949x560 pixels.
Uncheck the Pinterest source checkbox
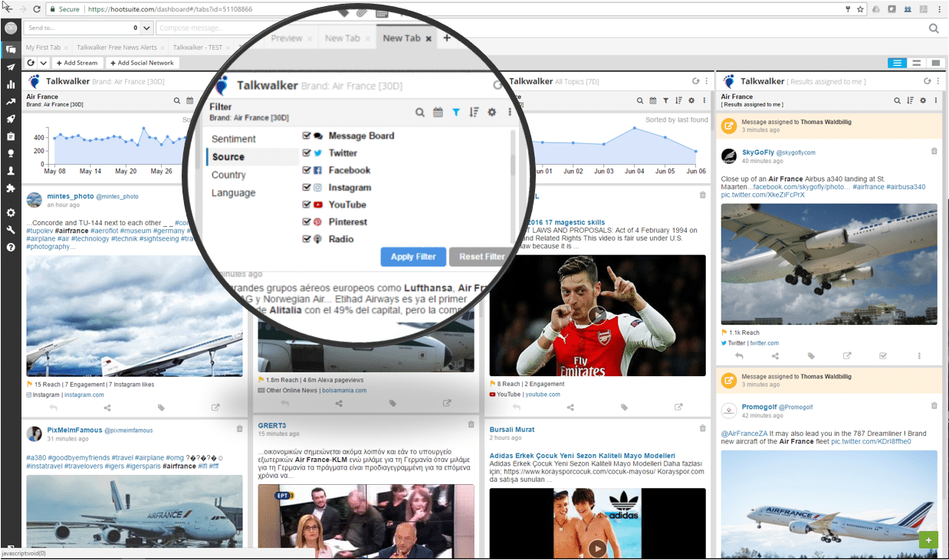(x=307, y=222)
